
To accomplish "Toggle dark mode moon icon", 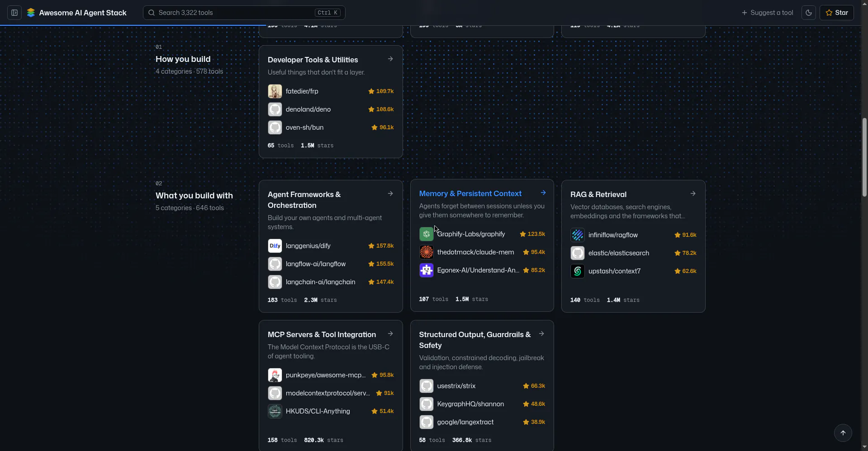I will (x=809, y=13).
